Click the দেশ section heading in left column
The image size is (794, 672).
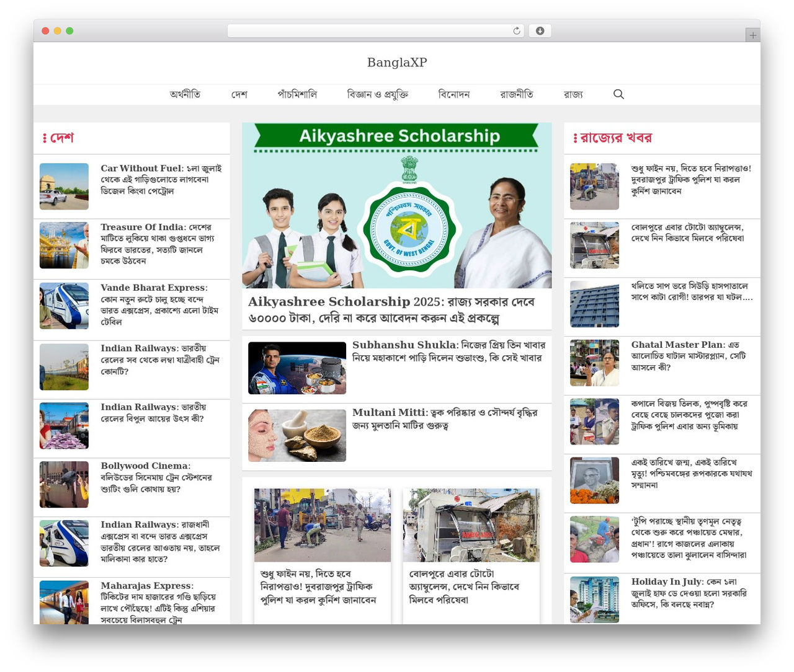click(62, 138)
